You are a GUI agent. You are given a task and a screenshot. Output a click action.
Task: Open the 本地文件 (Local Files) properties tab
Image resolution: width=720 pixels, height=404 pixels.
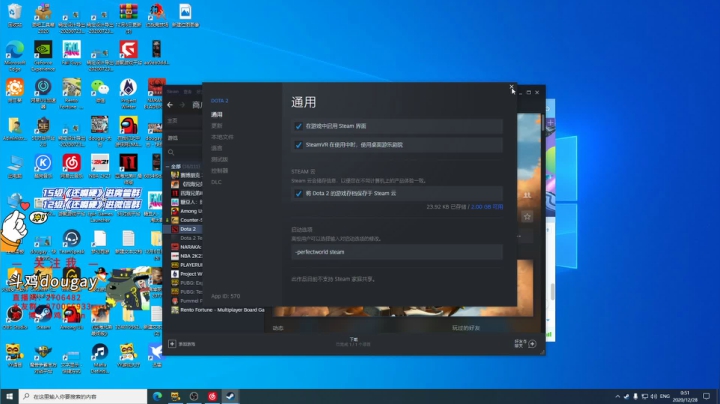coord(222,137)
